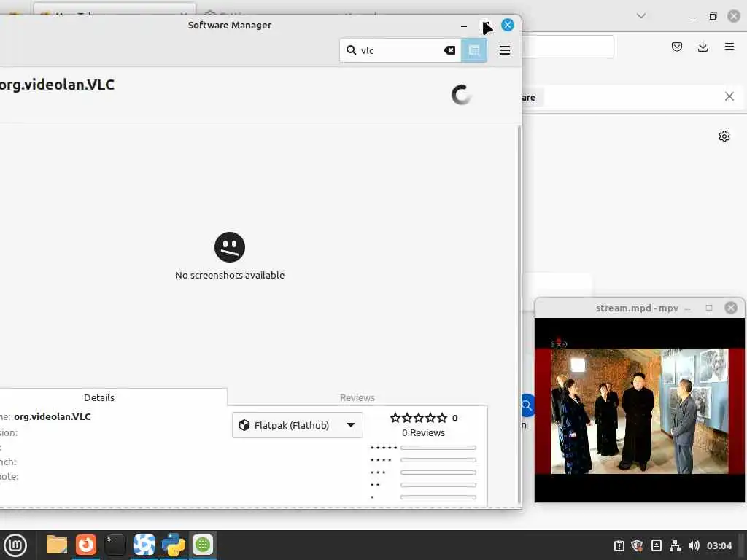Open the Flatpak (Flathub) source dropdown
This screenshot has width=747, height=560.
point(298,425)
